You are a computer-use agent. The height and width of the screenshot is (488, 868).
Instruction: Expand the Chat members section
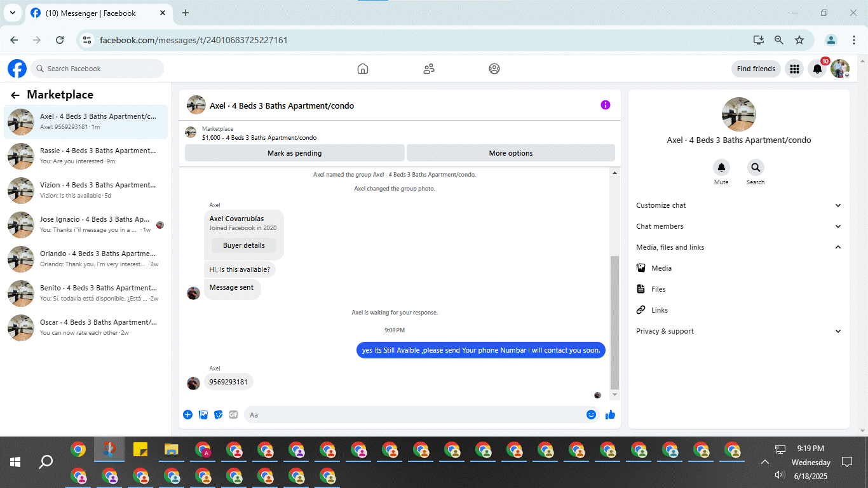739,226
